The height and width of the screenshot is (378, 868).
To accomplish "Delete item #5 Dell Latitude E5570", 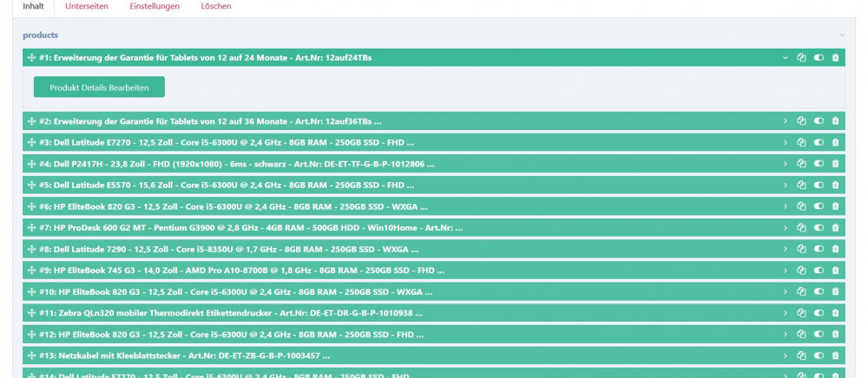I will pyautogui.click(x=835, y=186).
